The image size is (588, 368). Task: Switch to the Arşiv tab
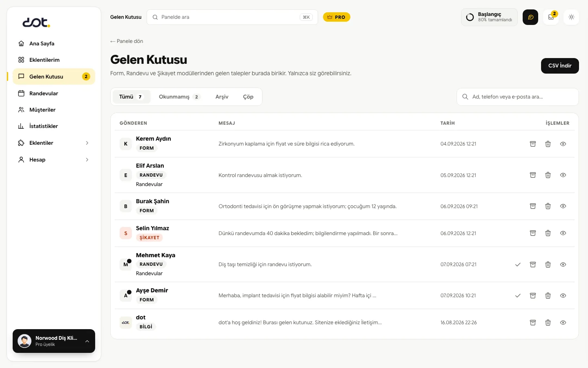222,97
